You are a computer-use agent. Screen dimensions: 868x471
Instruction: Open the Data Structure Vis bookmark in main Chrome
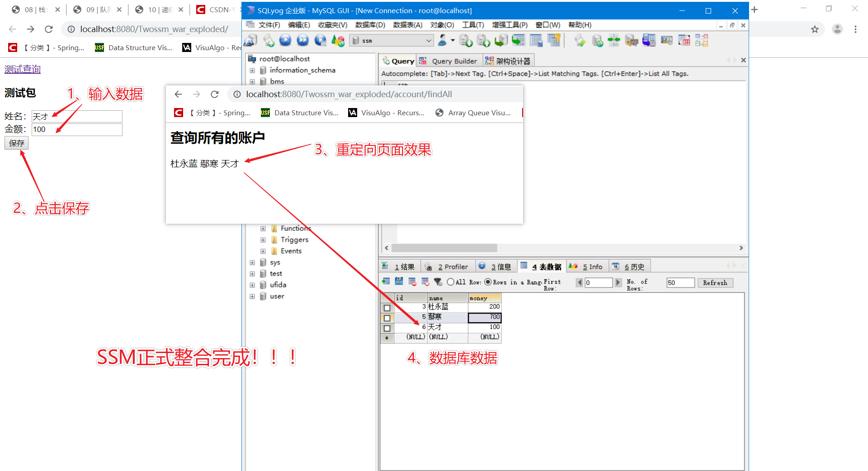point(134,47)
